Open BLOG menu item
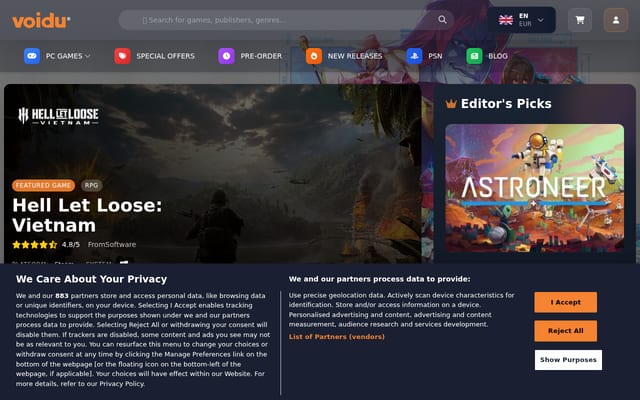The image size is (640, 400). pyautogui.click(x=498, y=56)
